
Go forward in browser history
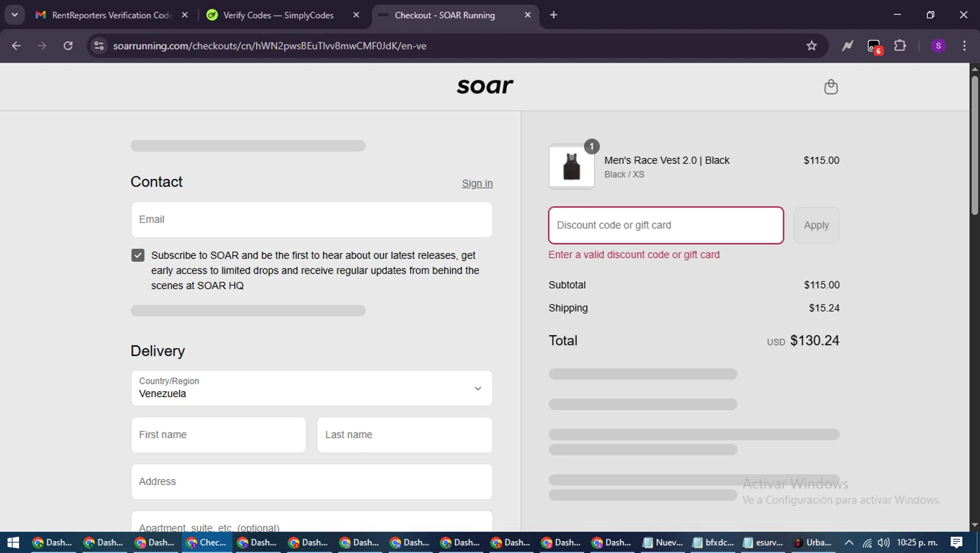pyautogui.click(x=42, y=46)
